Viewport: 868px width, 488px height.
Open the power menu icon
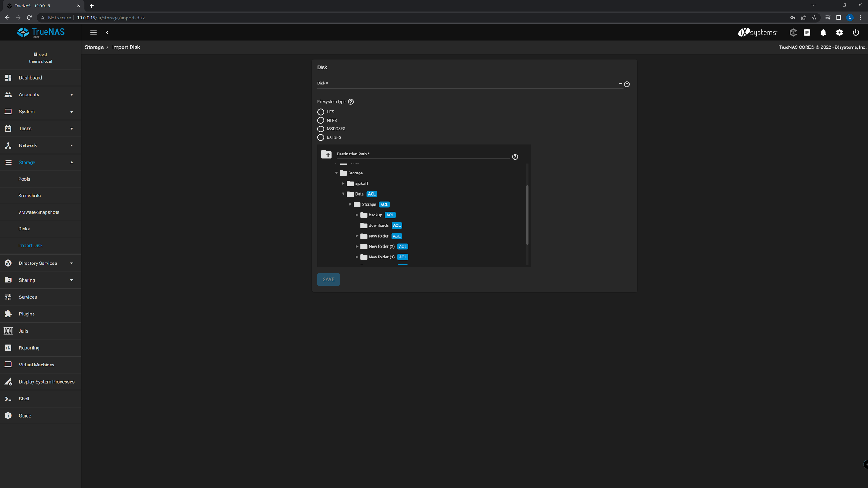point(856,33)
